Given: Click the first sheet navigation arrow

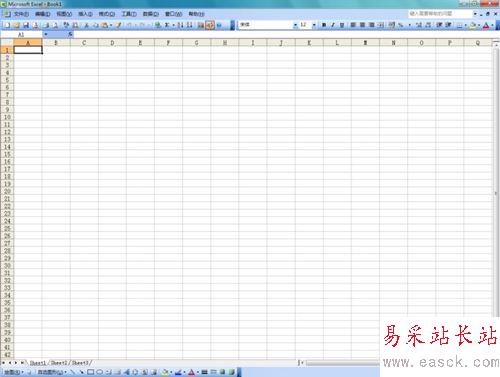Looking at the screenshot, I should (4, 363).
